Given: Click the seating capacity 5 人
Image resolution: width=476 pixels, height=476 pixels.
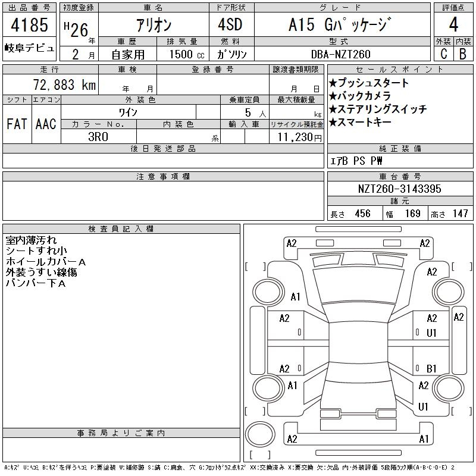Looking at the screenshot, I should click(x=255, y=113).
